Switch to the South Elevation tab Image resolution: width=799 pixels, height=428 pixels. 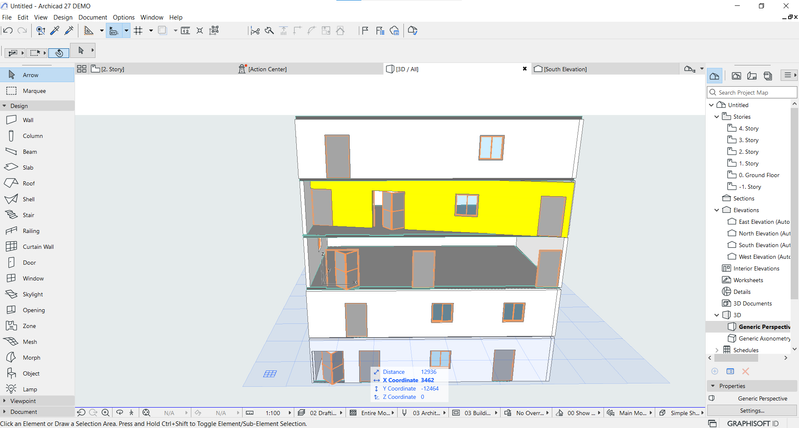(x=565, y=69)
